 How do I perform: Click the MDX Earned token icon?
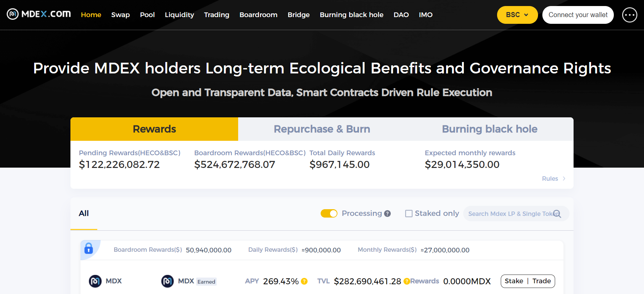tap(167, 281)
